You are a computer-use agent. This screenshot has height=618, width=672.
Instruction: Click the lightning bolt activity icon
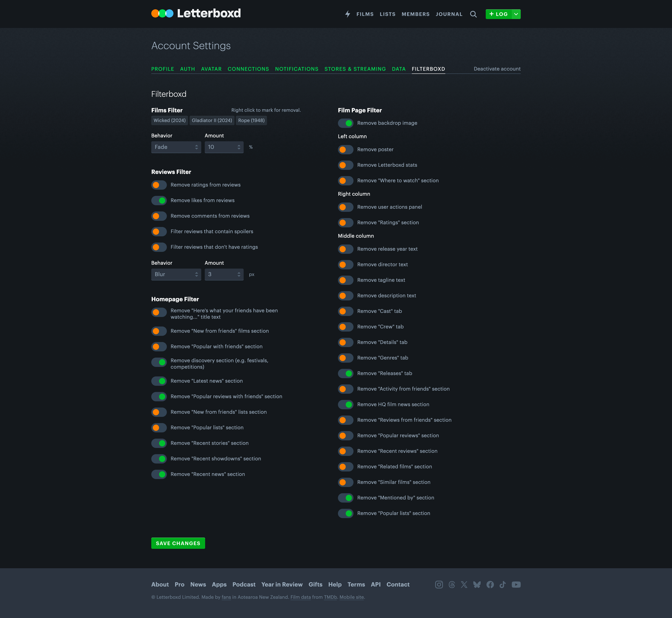(x=347, y=14)
